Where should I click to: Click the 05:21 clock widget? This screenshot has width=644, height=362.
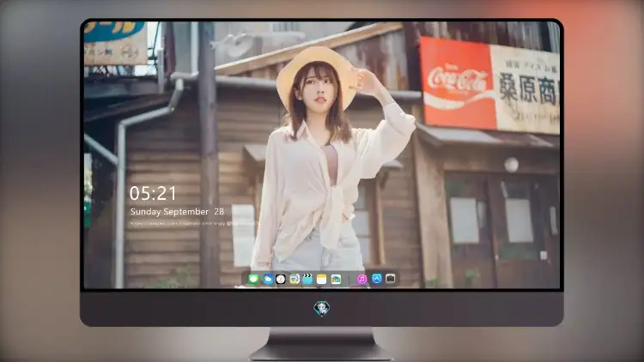(153, 193)
